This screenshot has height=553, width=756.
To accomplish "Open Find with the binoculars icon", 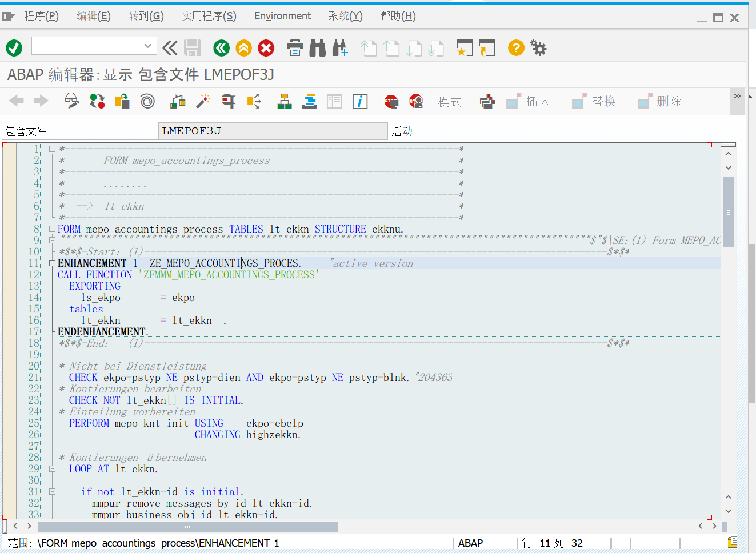I will click(317, 48).
